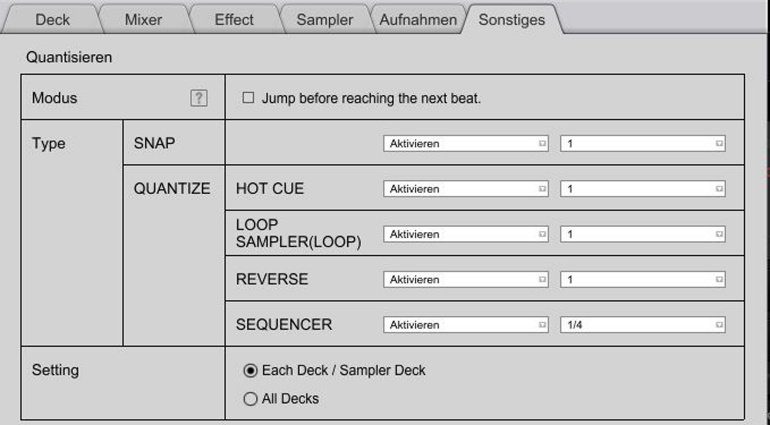
Task: Expand the REVERSE beat value dropdown
Action: 642,280
